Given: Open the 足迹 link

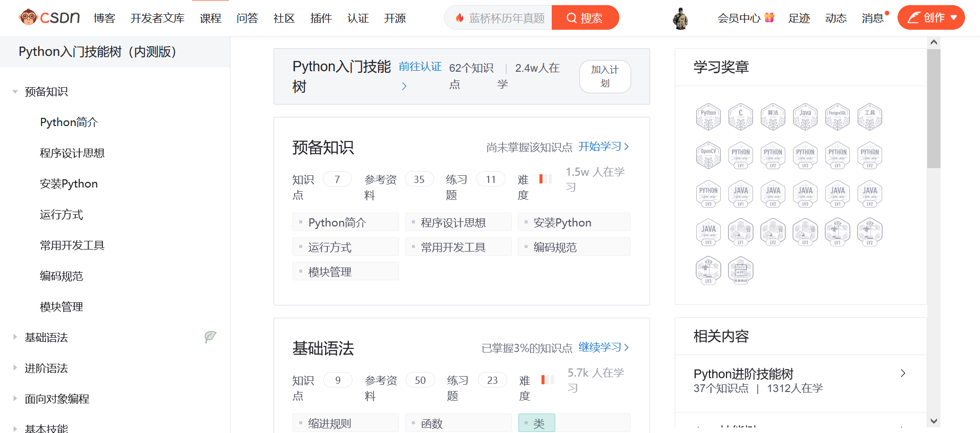Looking at the screenshot, I should [799, 18].
